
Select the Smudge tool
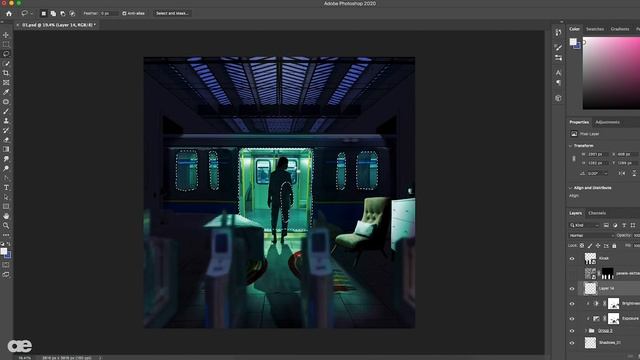pyautogui.click(x=6, y=159)
